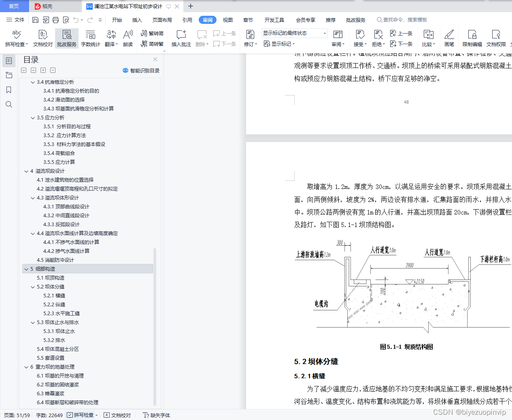Convert text with 繁转简
This screenshot has height=420, width=512.
point(152,34)
